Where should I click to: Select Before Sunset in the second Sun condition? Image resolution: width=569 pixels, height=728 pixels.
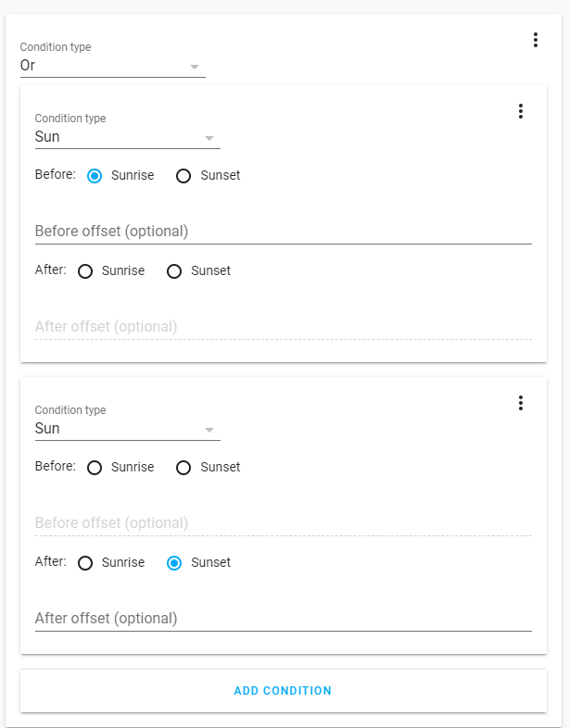[183, 468]
